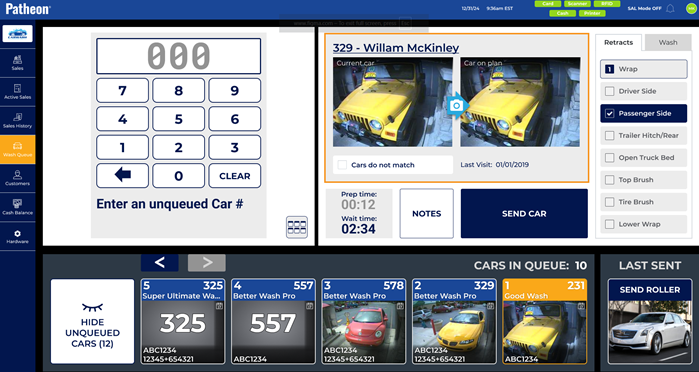Hide unqueued cars tile
Screen dimensions: 699x372
click(x=92, y=322)
